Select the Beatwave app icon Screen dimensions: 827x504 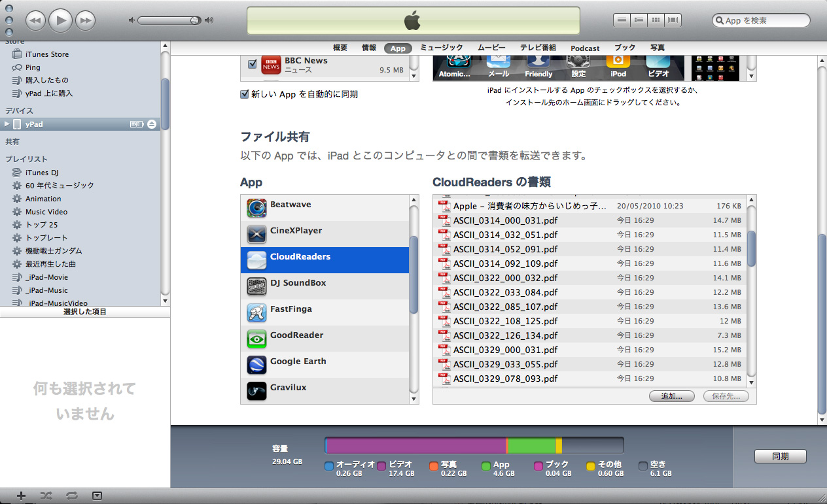(x=256, y=208)
